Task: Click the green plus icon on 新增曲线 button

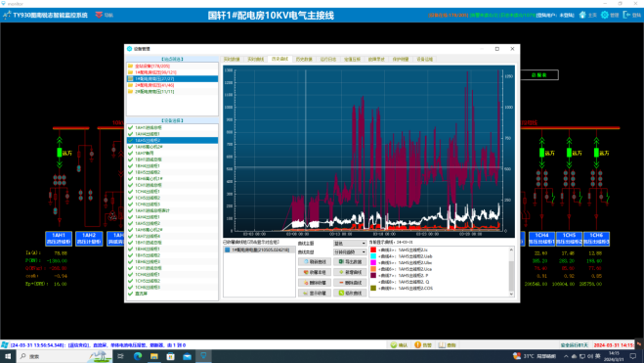Action: coord(341,272)
